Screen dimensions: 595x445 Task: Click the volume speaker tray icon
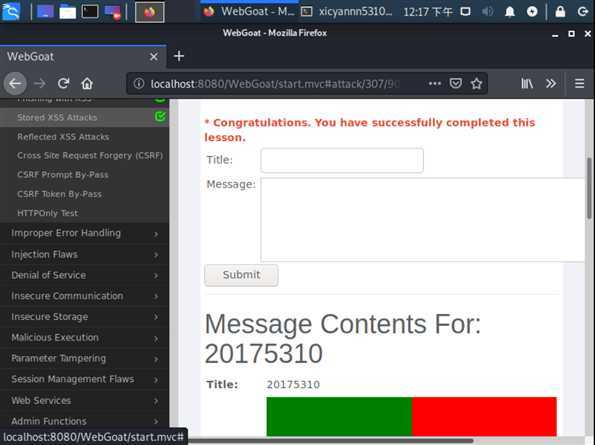tap(487, 12)
